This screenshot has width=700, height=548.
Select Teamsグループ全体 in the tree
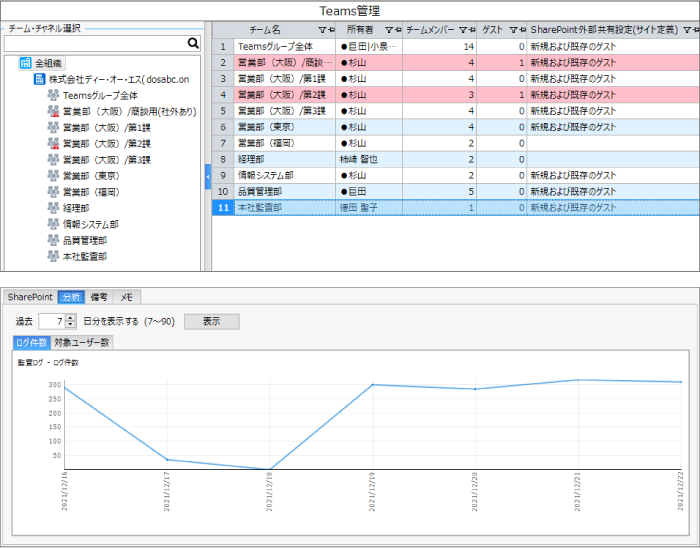(100, 95)
